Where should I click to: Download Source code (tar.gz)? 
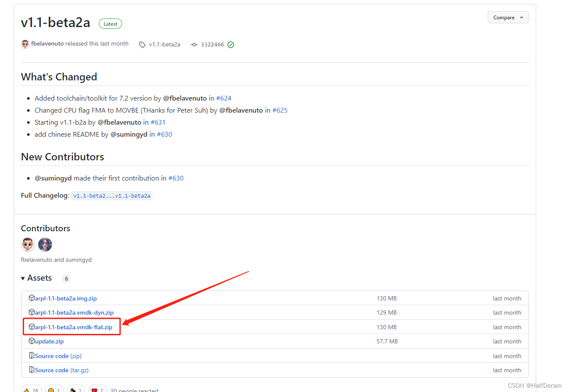point(61,370)
